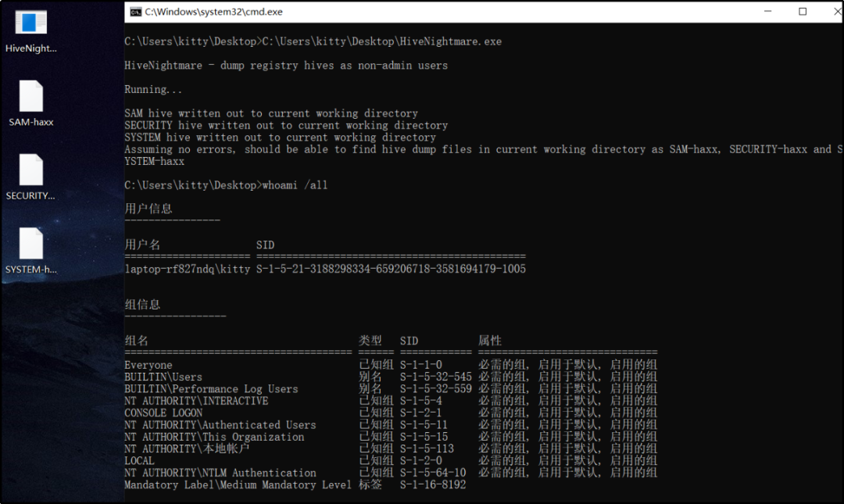Click the '组名' column header
Viewport: 844px width, 504px height.
[137, 341]
